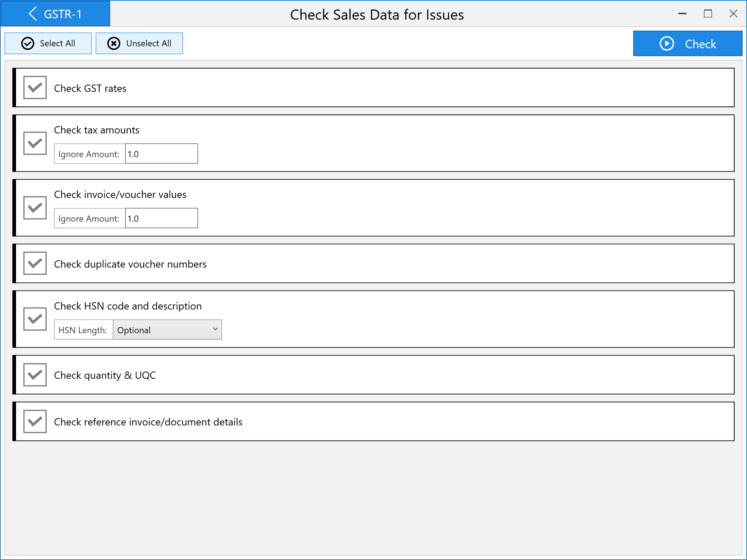This screenshot has height=560, width=747.
Task: Click the Check play icon
Action: [x=667, y=44]
